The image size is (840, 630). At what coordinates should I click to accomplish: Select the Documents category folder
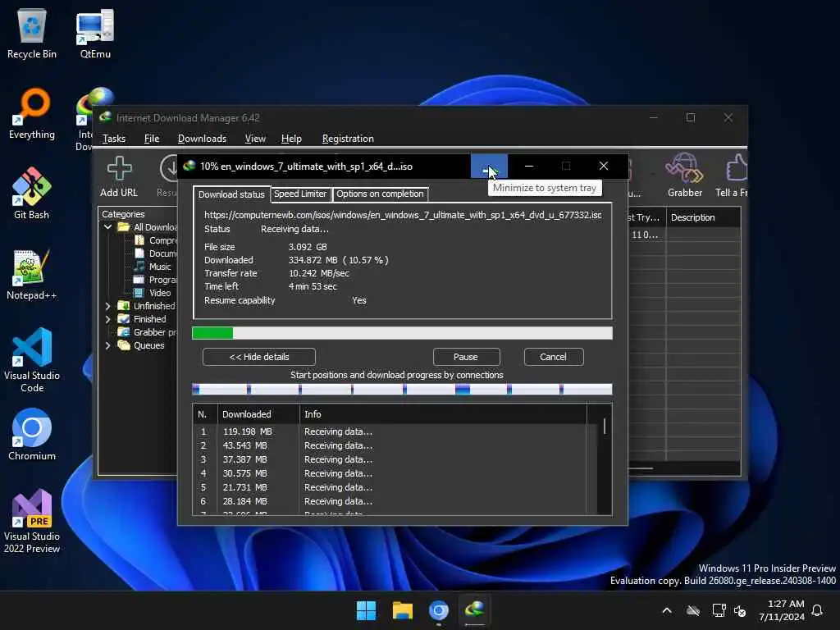156,253
